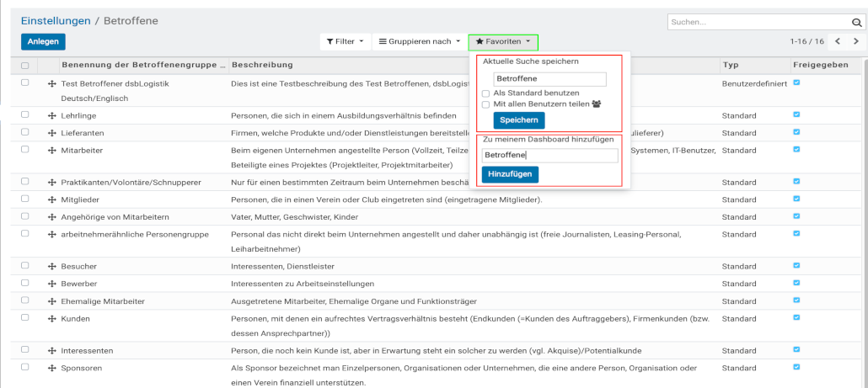The width and height of the screenshot is (868, 388).
Task: Enable 'Als Standard benutzen' checkbox
Action: click(485, 93)
